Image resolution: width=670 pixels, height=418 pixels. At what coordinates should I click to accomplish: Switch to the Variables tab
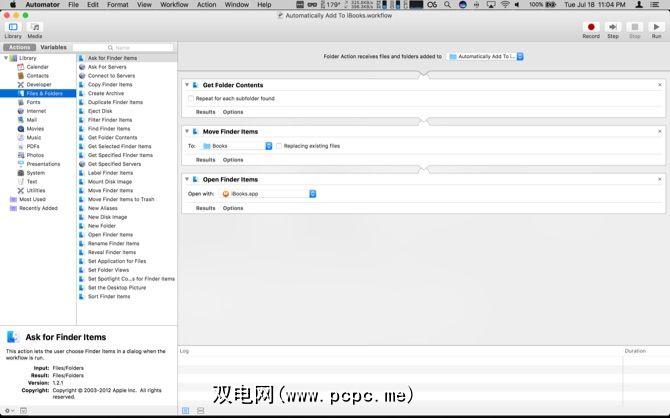click(x=53, y=47)
